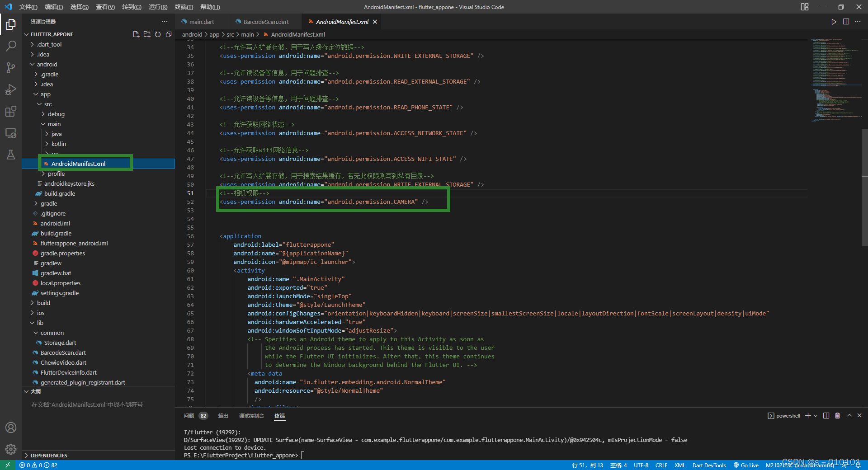Change UTF-8 encoding in status bar

[x=641, y=465]
